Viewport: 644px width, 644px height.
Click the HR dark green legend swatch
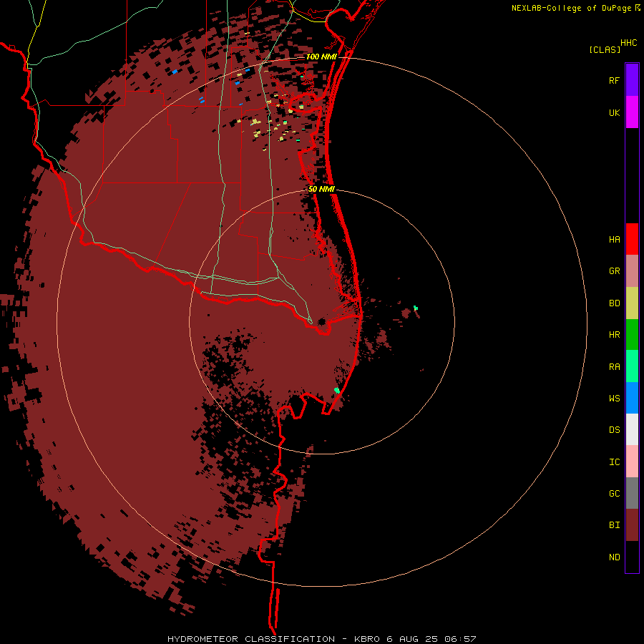(x=632, y=335)
